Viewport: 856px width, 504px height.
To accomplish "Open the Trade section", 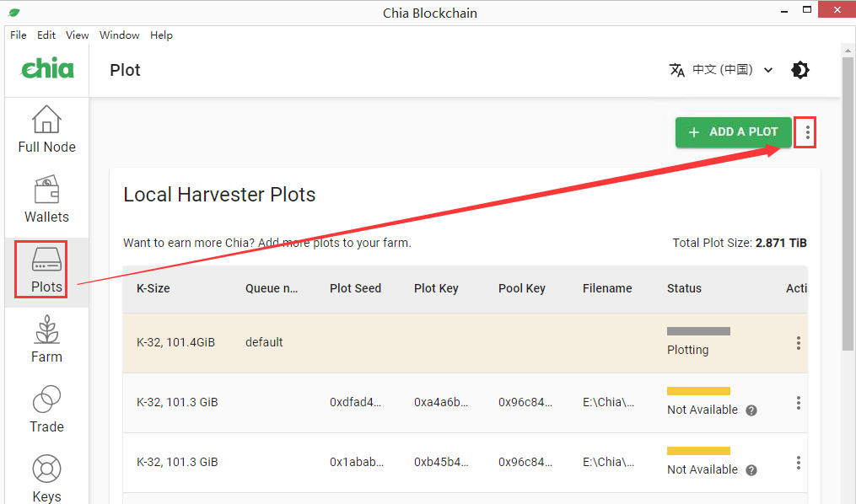I will [46, 409].
